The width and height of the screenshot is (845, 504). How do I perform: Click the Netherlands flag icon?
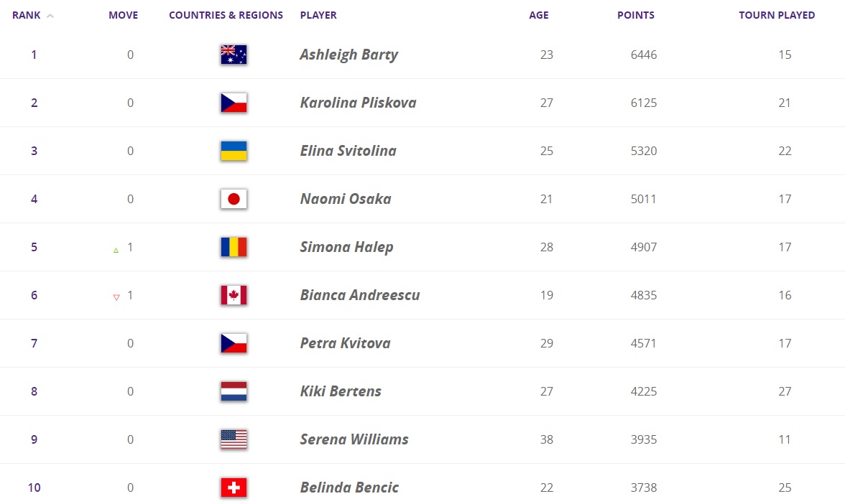(x=234, y=391)
